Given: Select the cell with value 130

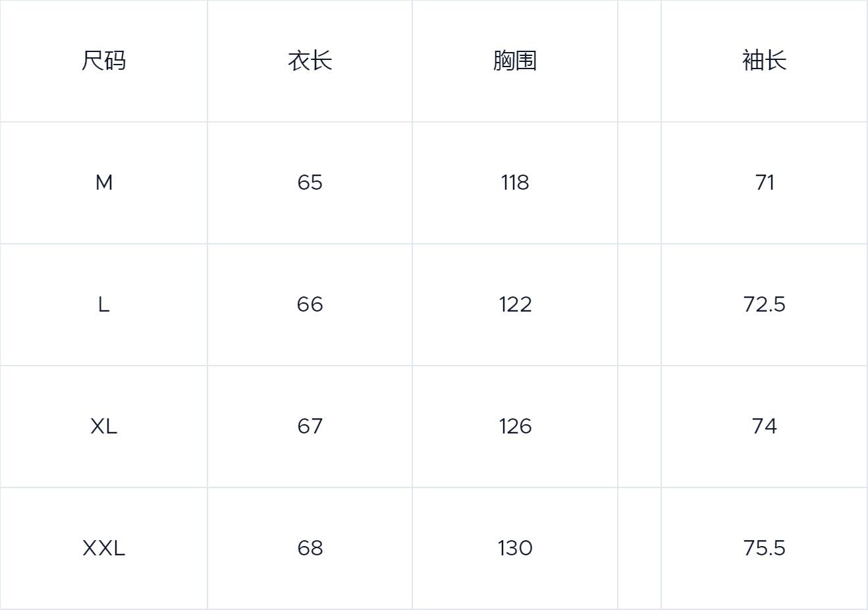Looking at the screenshot, I should [x=515, y=548].
